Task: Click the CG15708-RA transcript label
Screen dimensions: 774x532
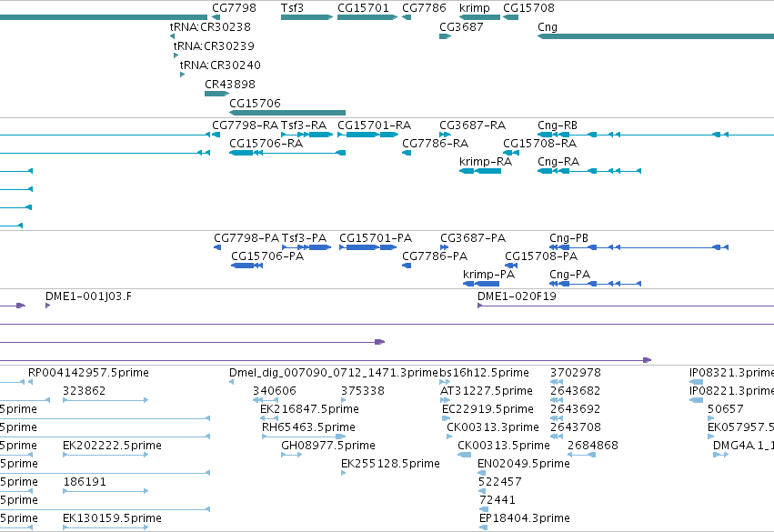Action: pos(539,144)
